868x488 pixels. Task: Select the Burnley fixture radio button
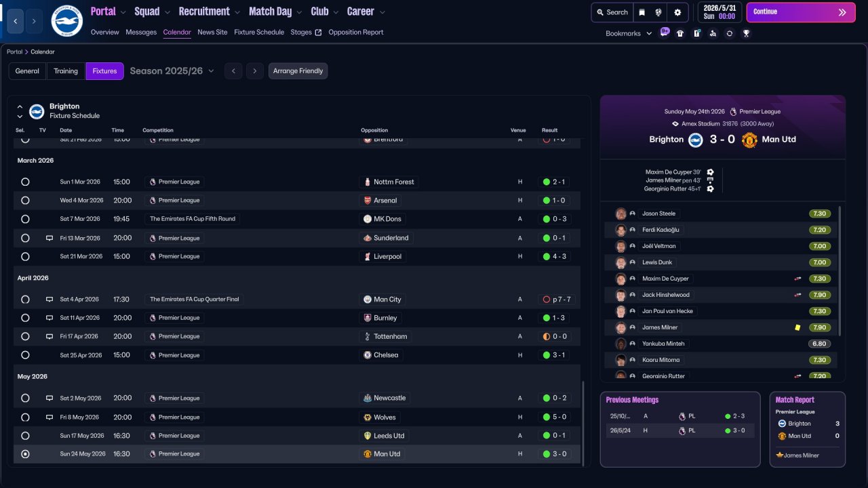[x=25, y=318]
